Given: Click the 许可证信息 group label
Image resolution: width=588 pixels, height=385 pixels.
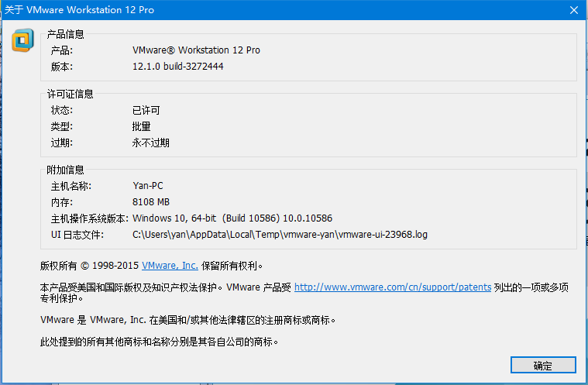Looking at the screenshot, I should tap(70, 94).
